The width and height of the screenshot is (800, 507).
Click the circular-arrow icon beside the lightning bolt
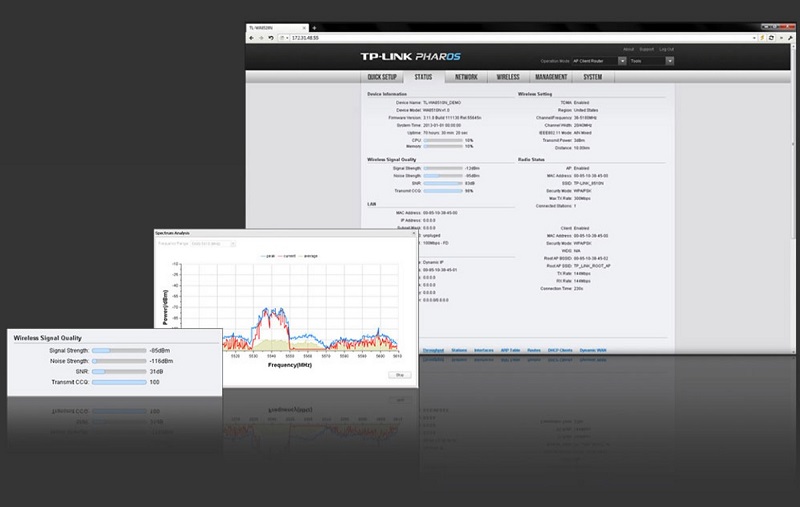771,38
